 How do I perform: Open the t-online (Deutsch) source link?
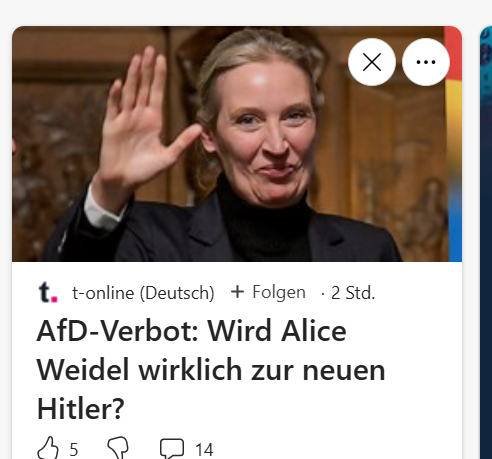coord(143,293)
